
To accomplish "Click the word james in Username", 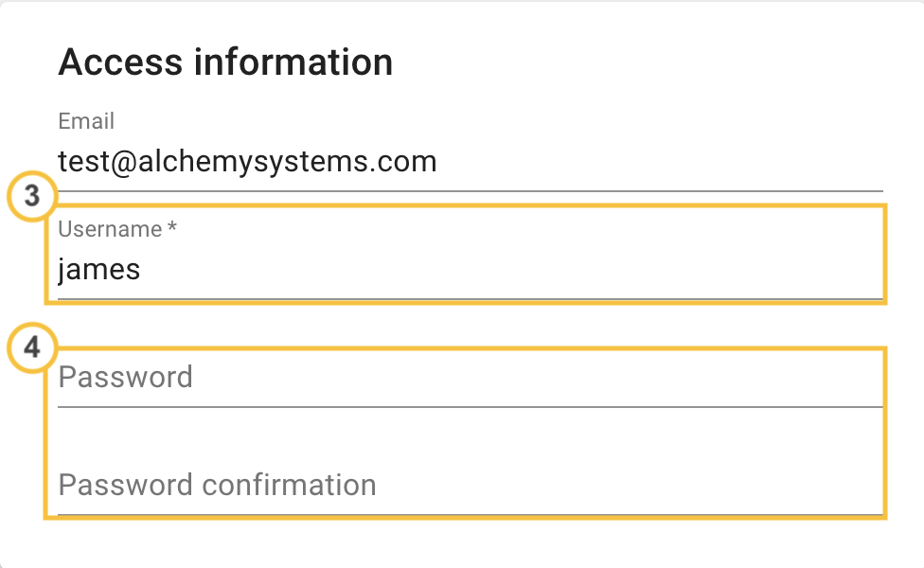I will pos(99,271).
